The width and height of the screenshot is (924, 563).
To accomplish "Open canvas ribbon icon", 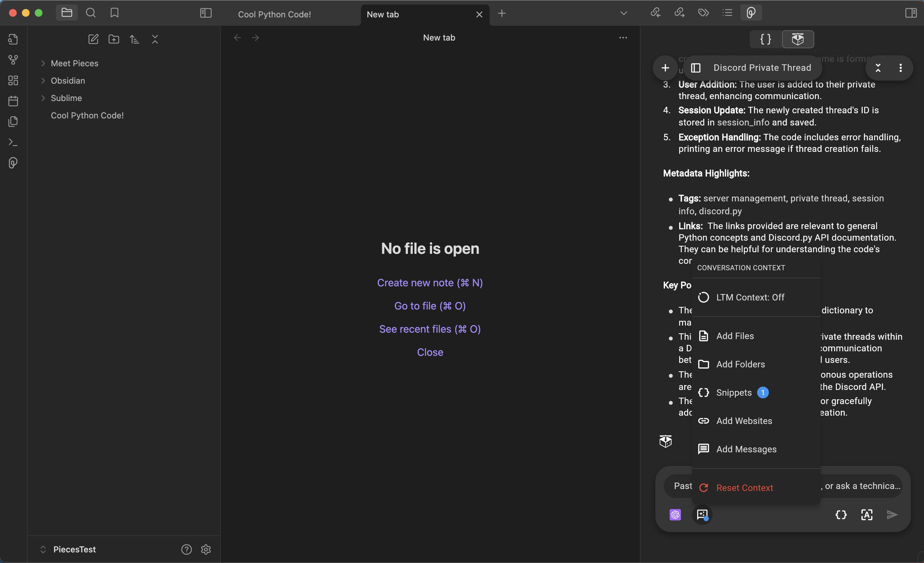I will [13, 80].
